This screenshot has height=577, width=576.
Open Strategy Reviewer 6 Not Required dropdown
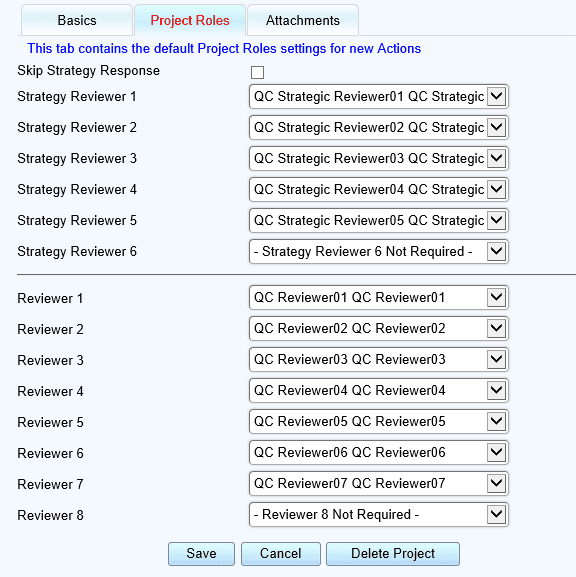pos(379,251)
